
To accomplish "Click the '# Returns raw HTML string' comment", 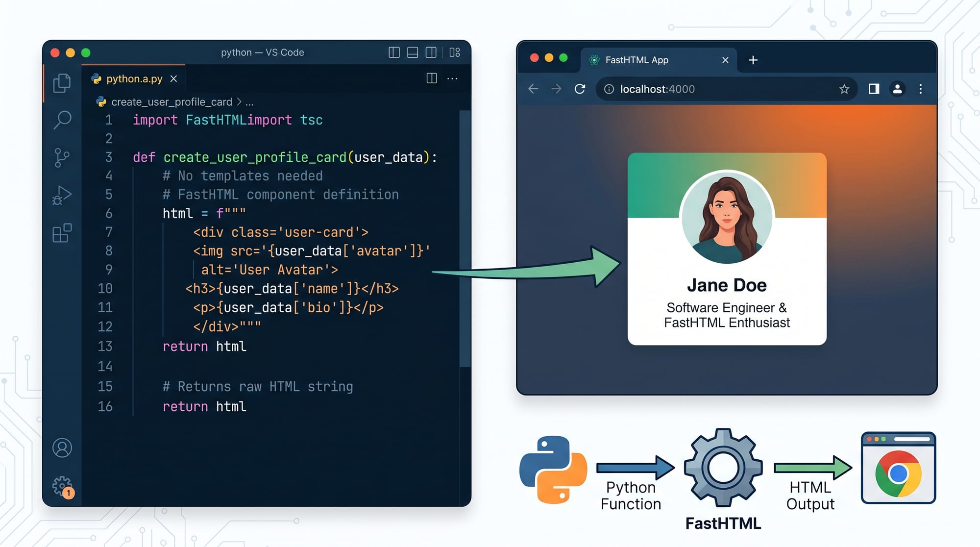I will point(258,387).
